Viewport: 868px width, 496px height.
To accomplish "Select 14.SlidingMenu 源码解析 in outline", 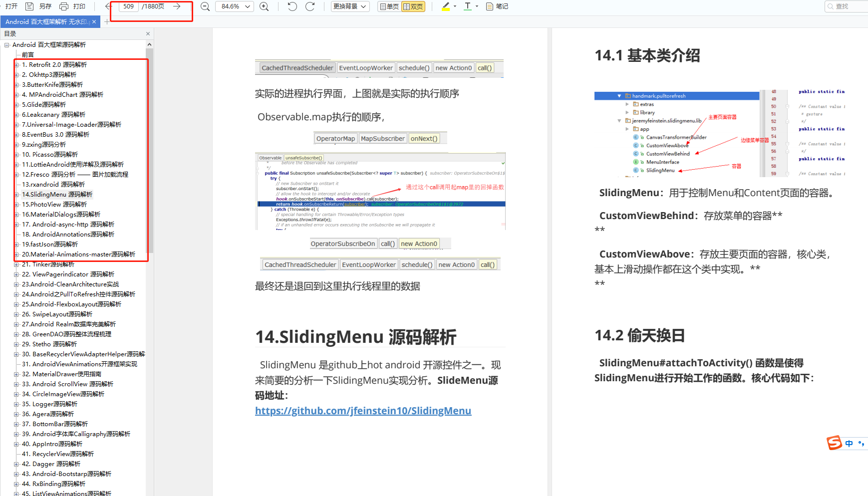I will pos(57,195).
